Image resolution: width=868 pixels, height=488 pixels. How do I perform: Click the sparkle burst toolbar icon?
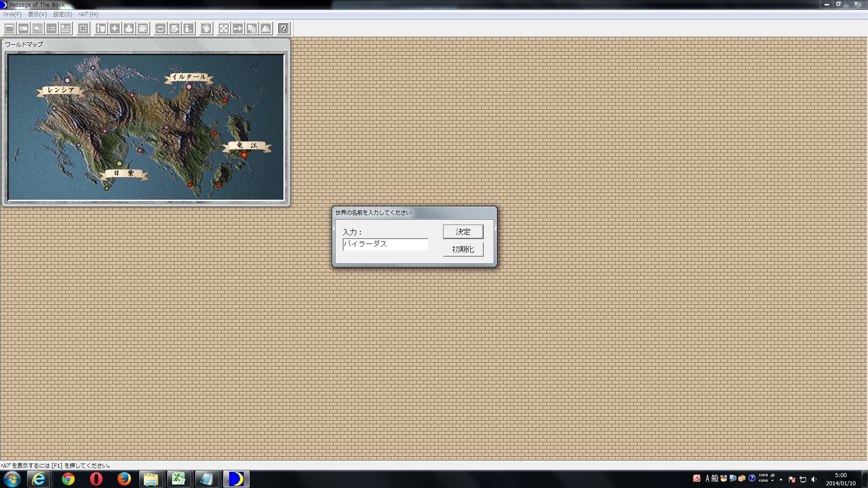click(x=83, y=28)
